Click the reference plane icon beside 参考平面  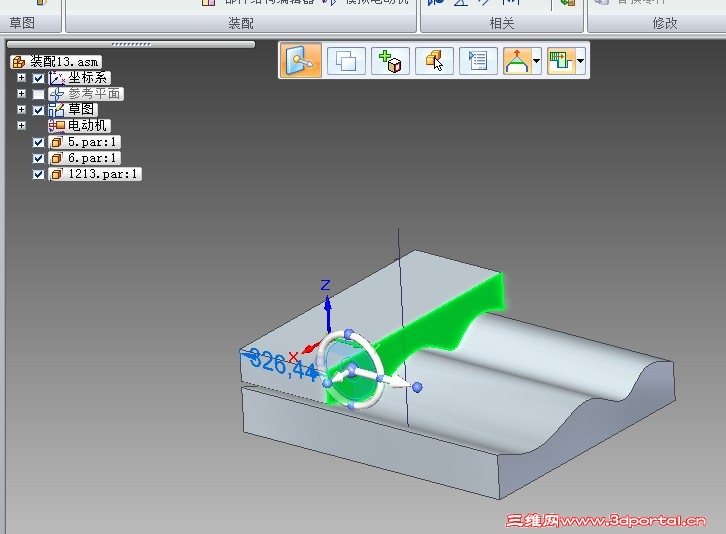click(57, 94)
